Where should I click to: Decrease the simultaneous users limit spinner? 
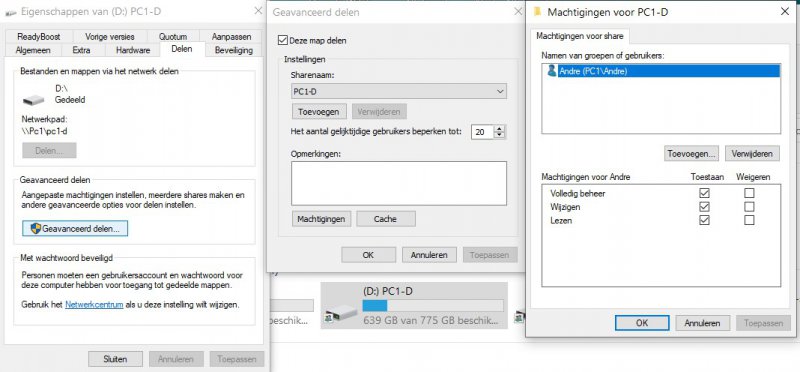click(x=499, y=135)
